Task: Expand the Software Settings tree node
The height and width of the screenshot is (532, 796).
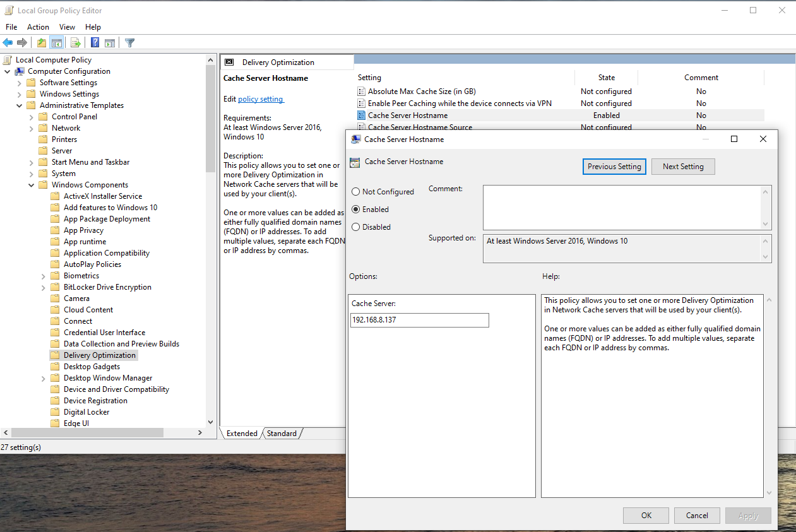Action: tap(20, 83)
